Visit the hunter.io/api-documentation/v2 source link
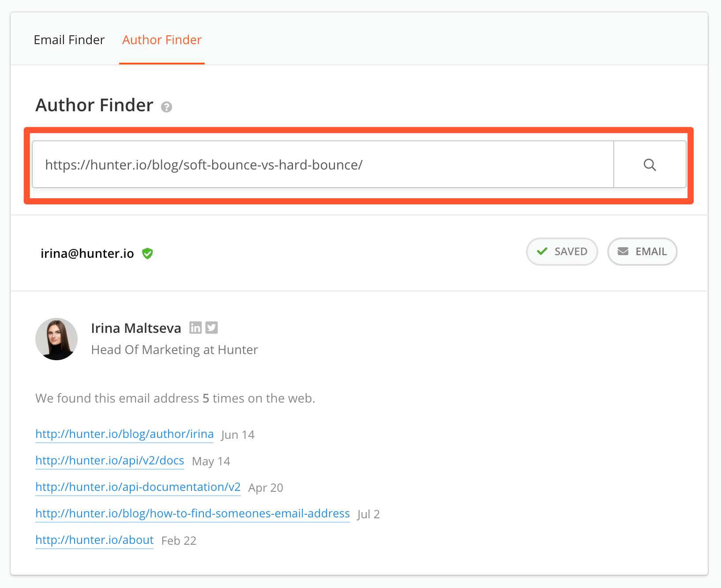 click(x=138, y=487)
